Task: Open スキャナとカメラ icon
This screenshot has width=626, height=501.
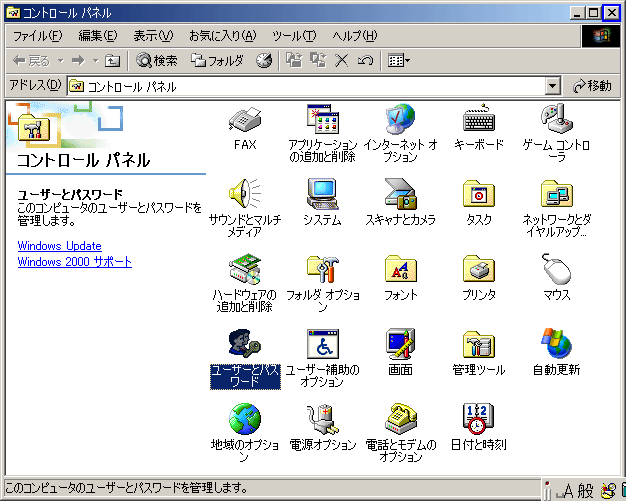Action: 400,194
